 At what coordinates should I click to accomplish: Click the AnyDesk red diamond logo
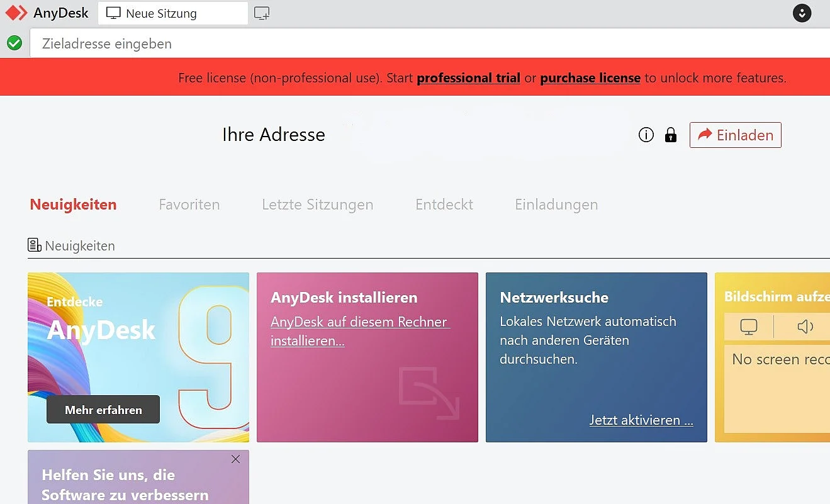pos(17,13)
